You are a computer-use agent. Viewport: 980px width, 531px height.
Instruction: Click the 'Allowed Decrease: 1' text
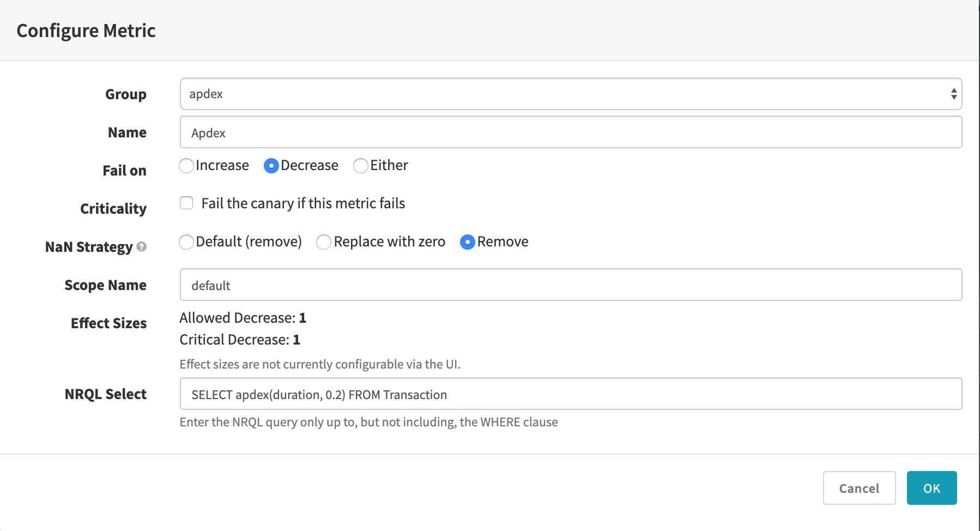[x=243, y=318]
